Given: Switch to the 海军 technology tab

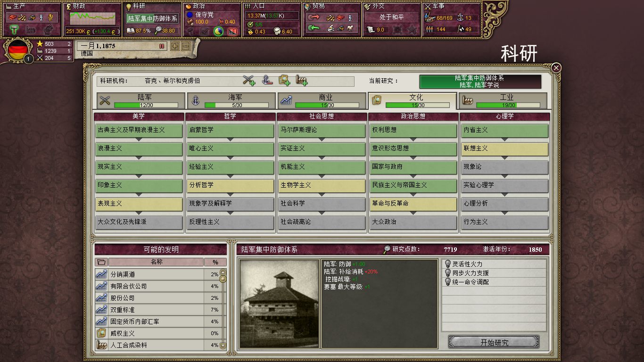Looking at the screenshot, I should coord(231,100).
